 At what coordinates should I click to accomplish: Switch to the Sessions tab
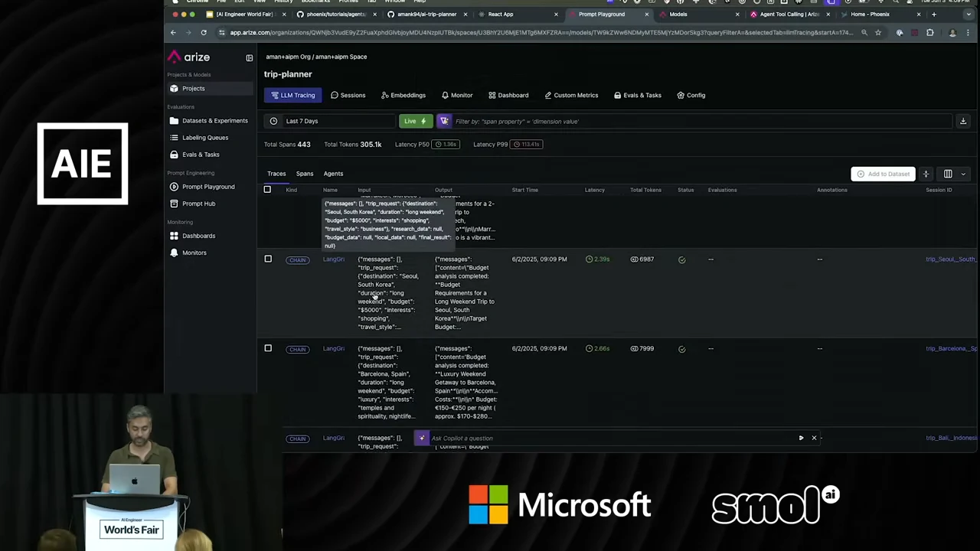pyautogui.click(x=348, y=96)
